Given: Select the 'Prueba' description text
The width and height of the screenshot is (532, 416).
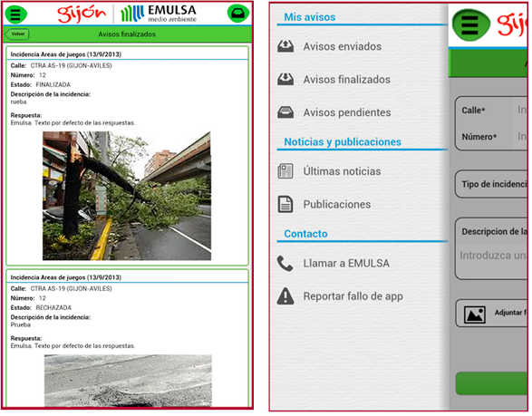Looking at the screenshot, I should pyautogui.click(x=20, y=325).
